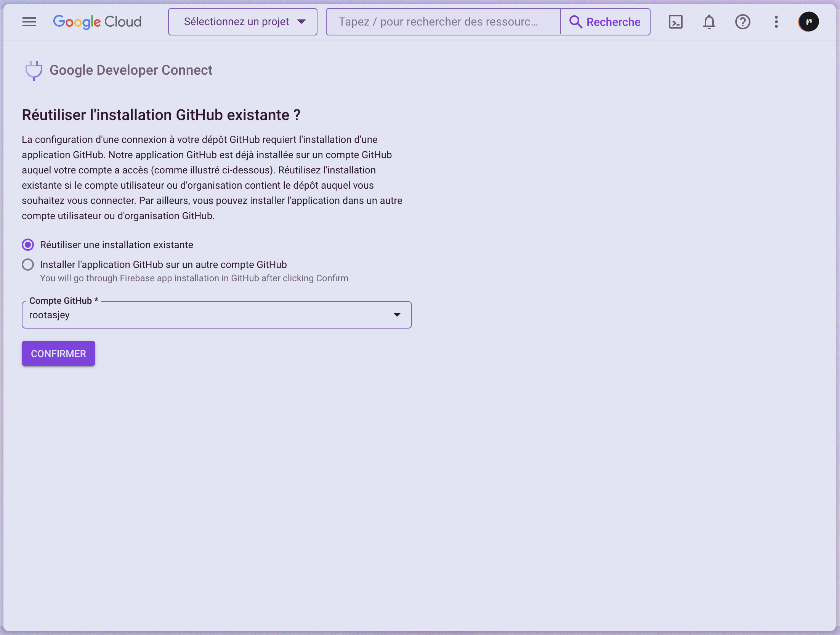Screen dimensions: 840x635
Task: Open your Google account avatar menu
Action: (809, 21)
